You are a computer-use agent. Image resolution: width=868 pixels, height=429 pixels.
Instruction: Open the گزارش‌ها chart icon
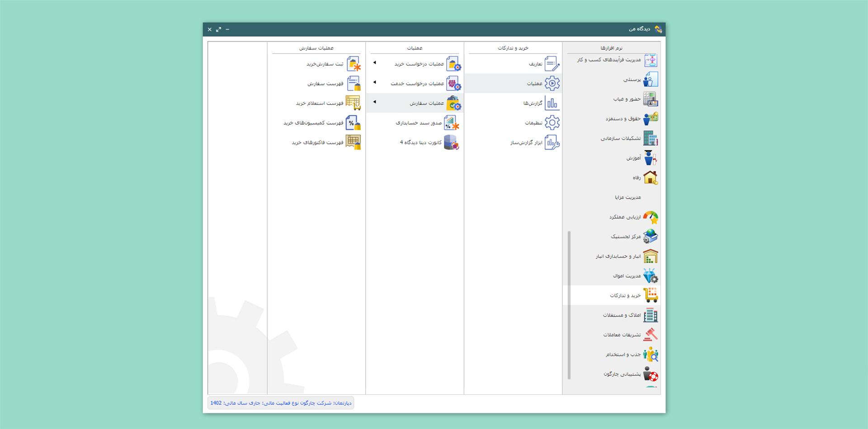(x=552, y=103)
